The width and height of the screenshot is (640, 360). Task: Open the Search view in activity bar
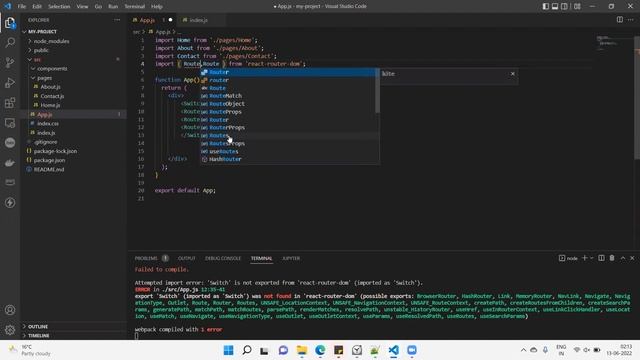tap(10, 42)
